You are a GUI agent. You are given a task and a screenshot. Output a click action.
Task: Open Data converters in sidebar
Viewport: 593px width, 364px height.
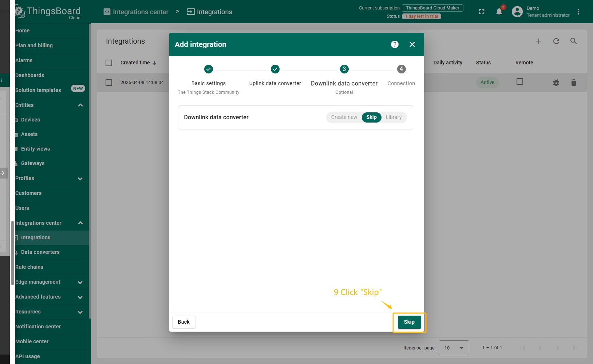pos(40,252)
